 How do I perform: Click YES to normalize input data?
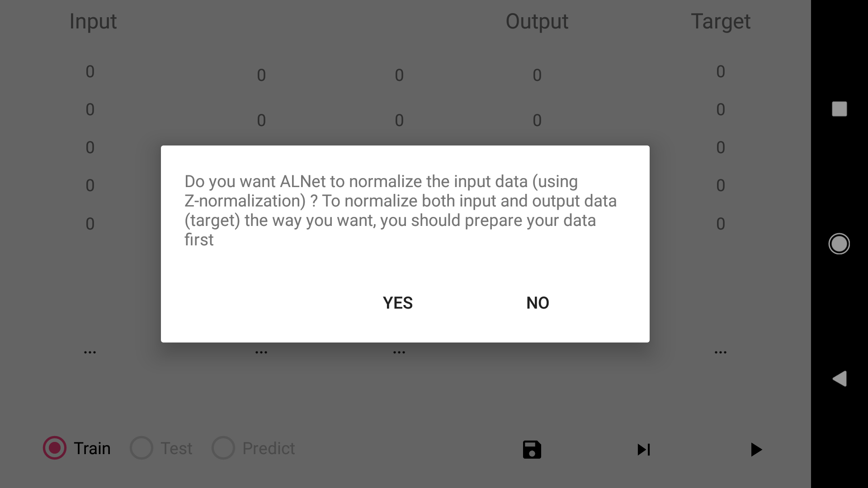(397, 303)
